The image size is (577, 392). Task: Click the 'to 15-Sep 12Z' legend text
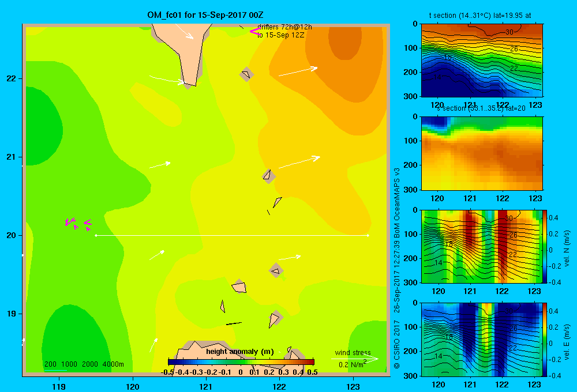[x=281, y=35]
